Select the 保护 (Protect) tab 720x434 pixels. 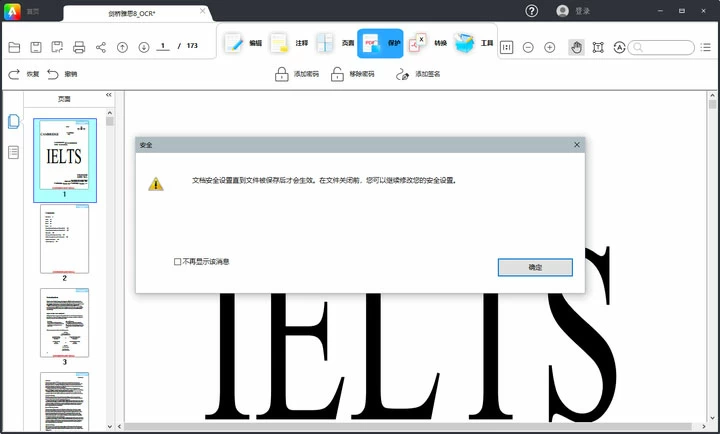tap(380, 43)
